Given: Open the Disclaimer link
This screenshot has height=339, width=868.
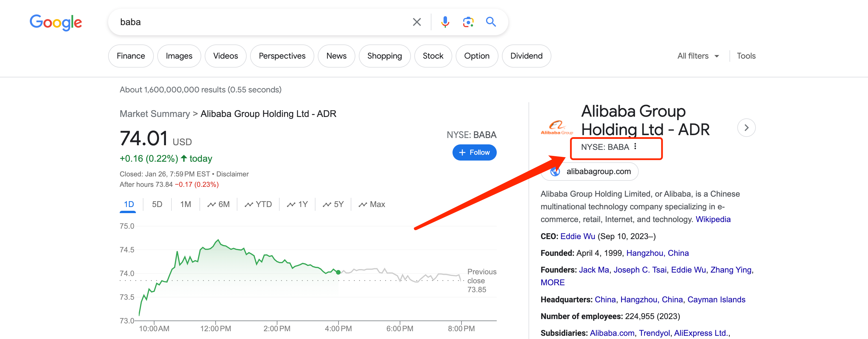Looking at the screenshot, I should coord(232,174).
